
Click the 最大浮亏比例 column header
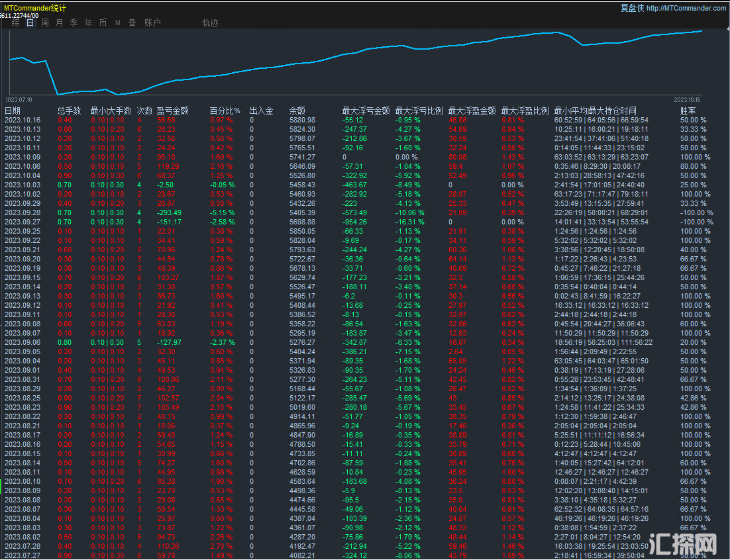[x=419, y=111]
